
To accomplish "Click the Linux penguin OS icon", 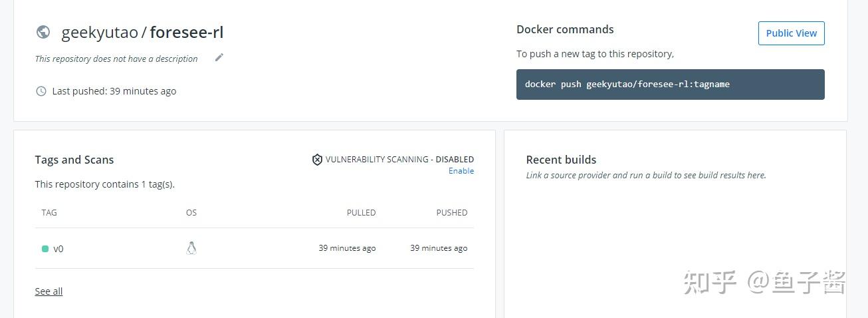I will [x=191, y=248].
